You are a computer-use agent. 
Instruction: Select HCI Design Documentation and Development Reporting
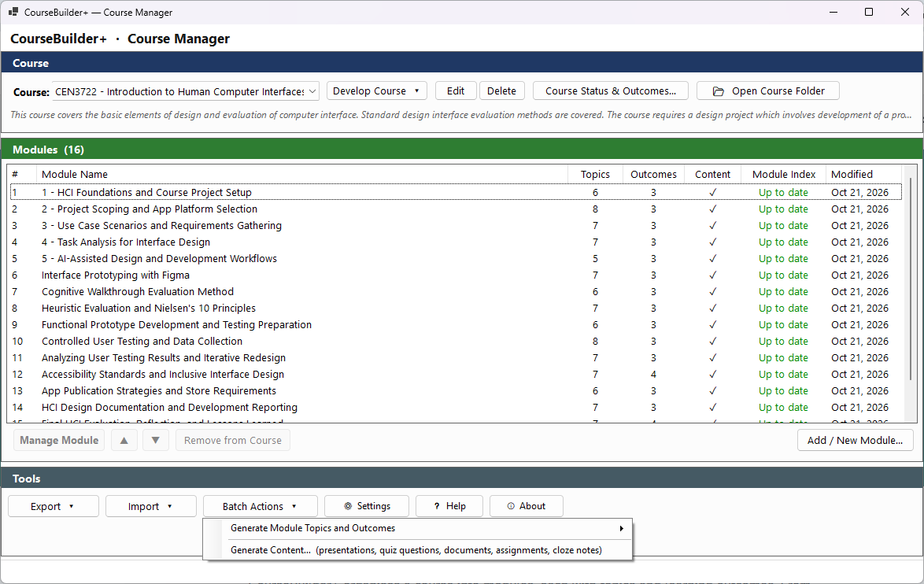click(x=456, y=407)
